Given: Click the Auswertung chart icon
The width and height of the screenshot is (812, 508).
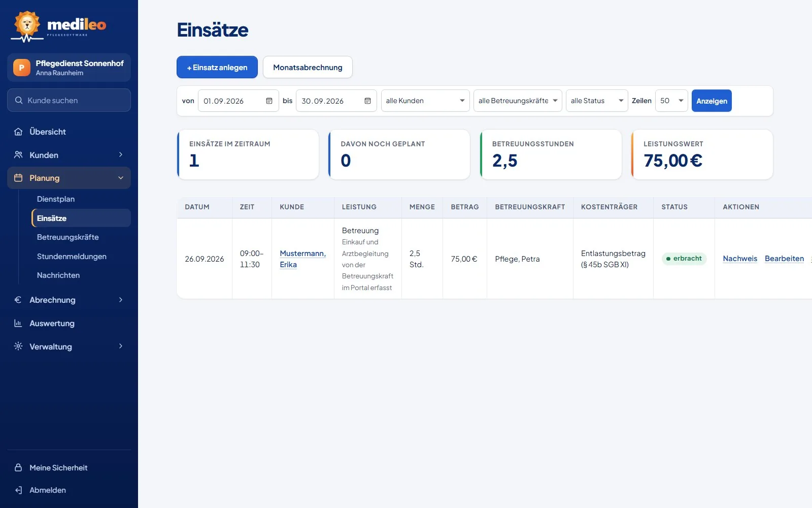Looking at the screenshot, I should click(x=18, y=323).
